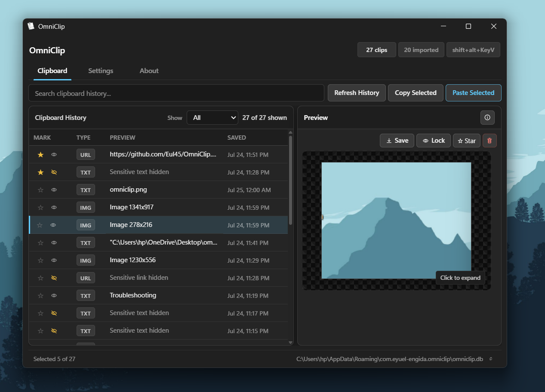Delete the clip with the red trash icon
Viewport: 545px width, 392px height.
click(490, 141)
